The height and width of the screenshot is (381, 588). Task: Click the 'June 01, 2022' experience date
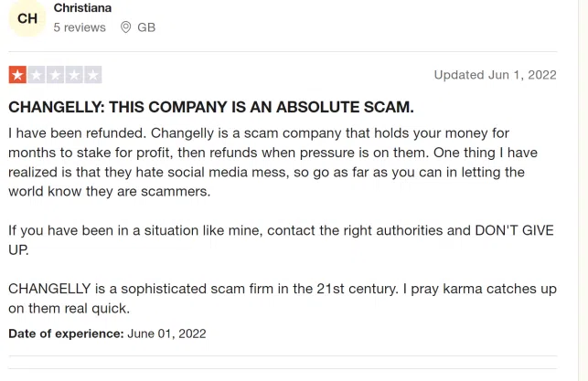(166, 333)
